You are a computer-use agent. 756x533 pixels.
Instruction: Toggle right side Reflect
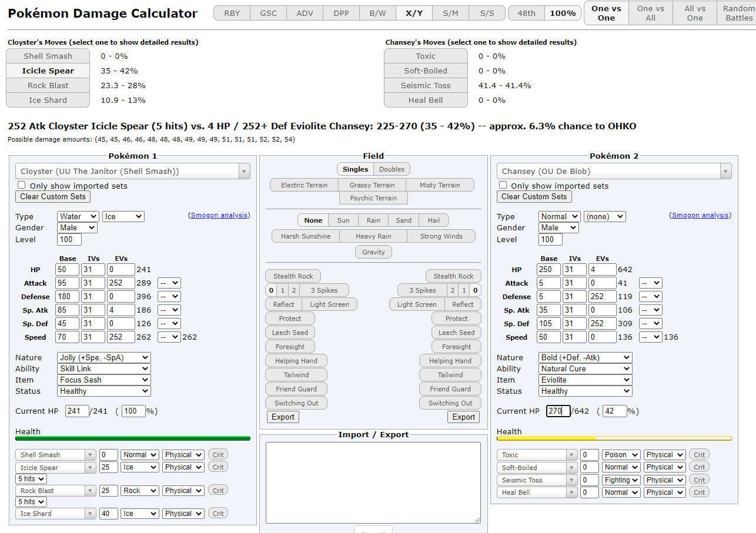click(463, 304)
